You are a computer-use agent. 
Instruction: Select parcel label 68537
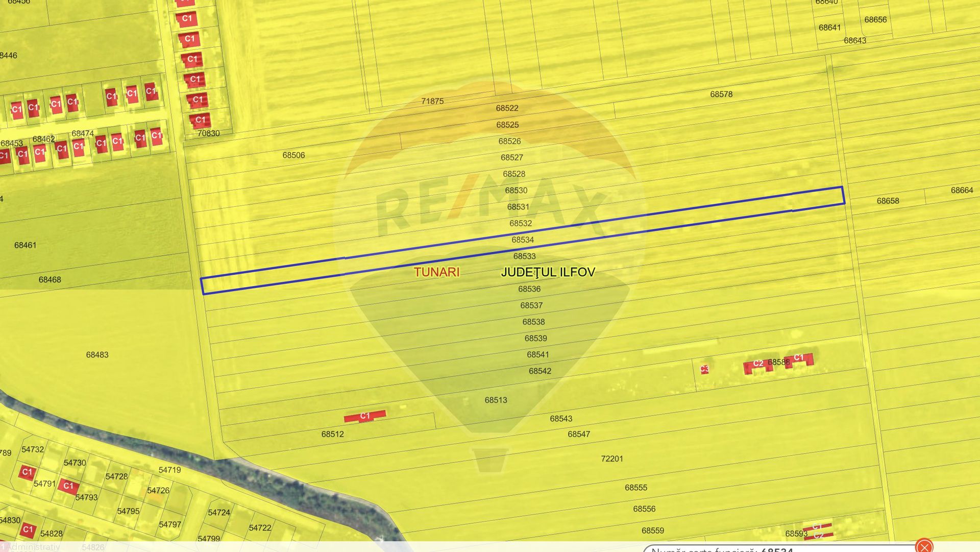coord(531,305)
